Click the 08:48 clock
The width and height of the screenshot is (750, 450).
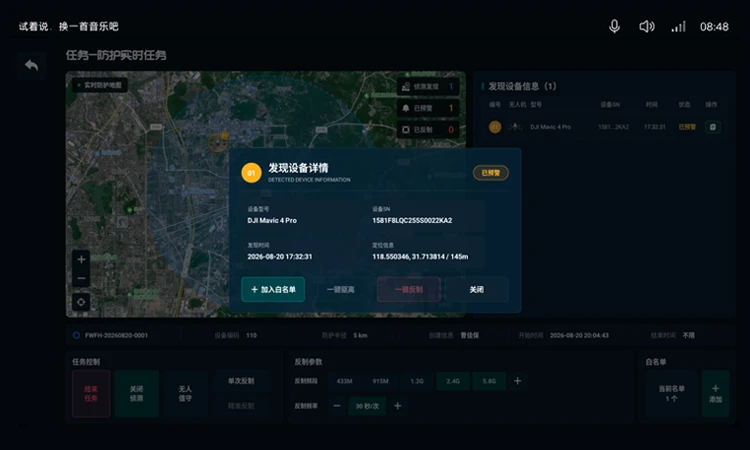[x=714, y=27]
